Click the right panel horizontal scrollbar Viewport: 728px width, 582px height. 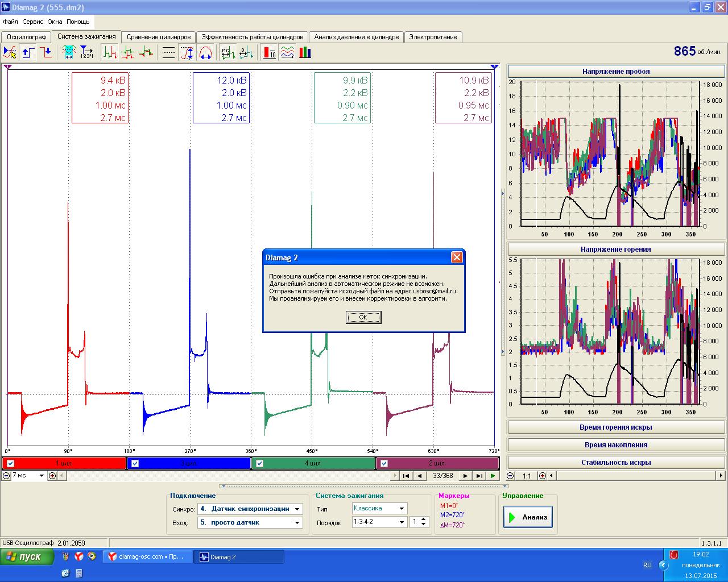[636, 476]
